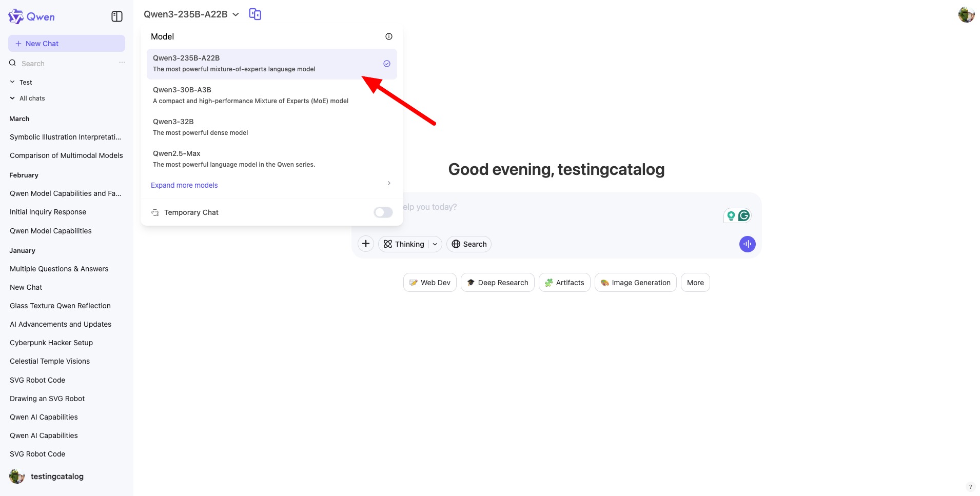Open the model info icon

pyautogui.click(x=389, y=36)
